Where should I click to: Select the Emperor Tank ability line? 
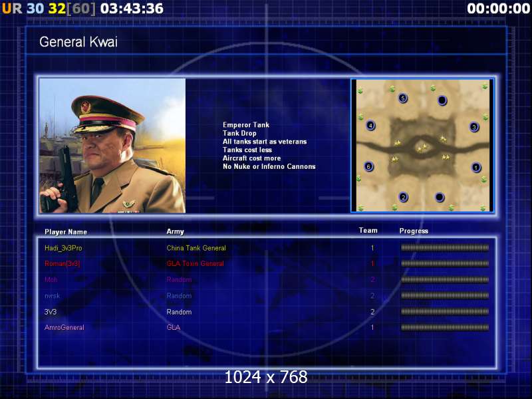246,125
